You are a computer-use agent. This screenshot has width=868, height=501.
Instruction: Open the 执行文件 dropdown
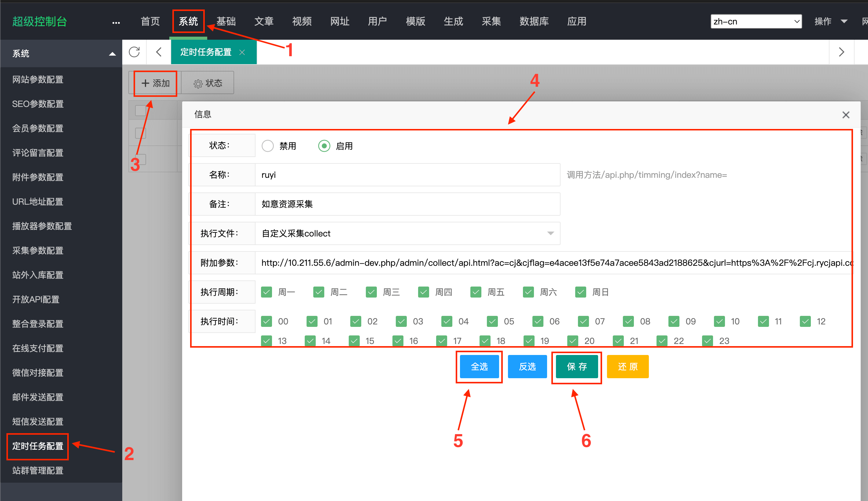pos(407,233)
